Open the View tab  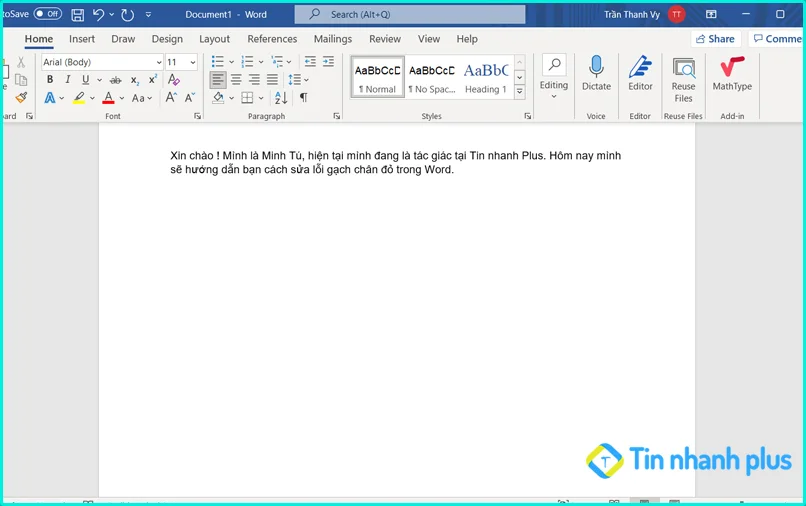pyautogui.click(x=429, y=39)
